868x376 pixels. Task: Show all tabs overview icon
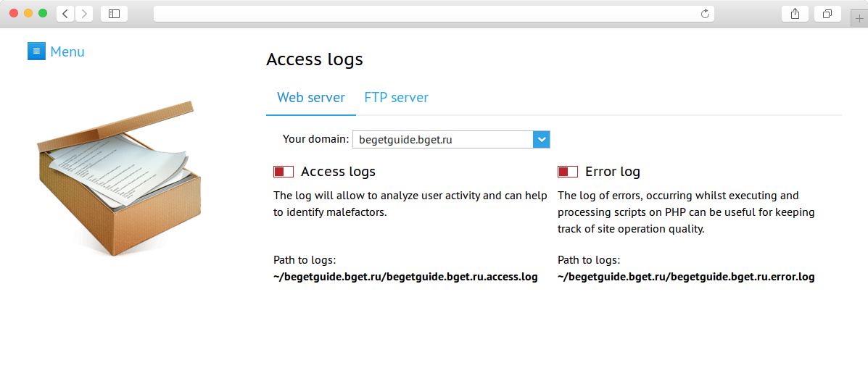tap(827, 14)
